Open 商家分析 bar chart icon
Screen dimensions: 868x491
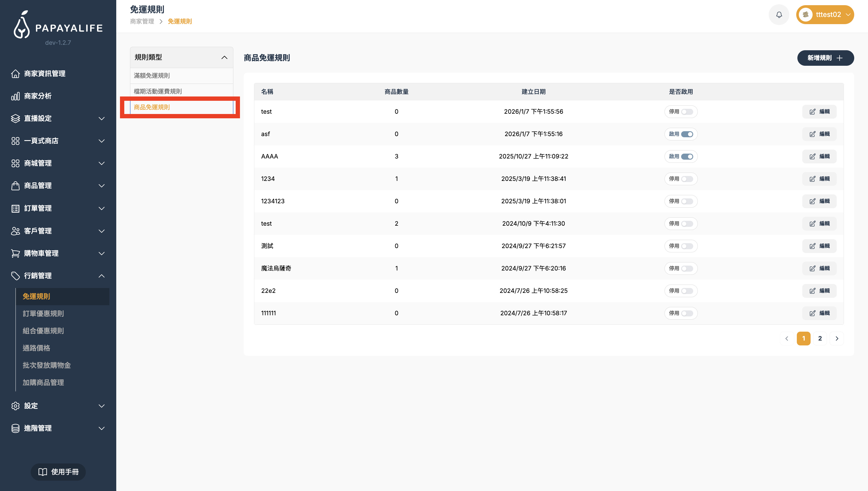click(15, 96)
